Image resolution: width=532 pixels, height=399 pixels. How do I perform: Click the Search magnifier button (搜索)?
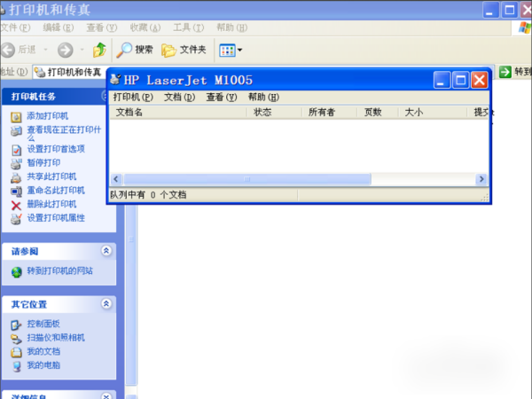[134, 50]
